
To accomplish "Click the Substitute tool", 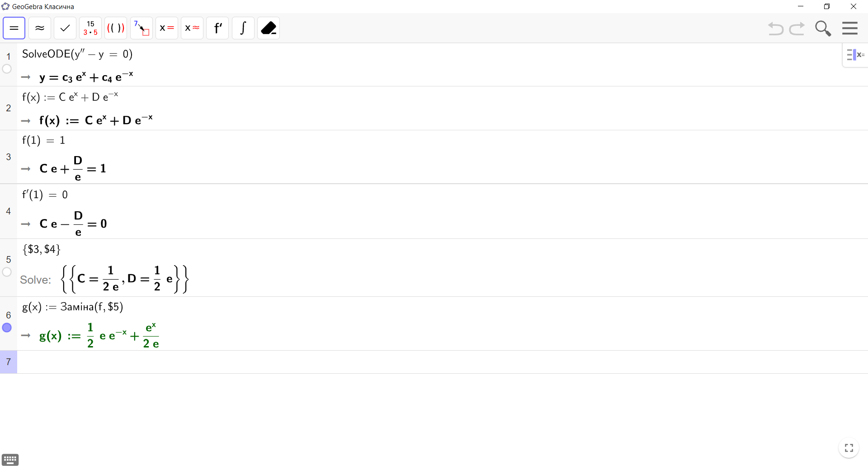I will click(x=142, y=28).
